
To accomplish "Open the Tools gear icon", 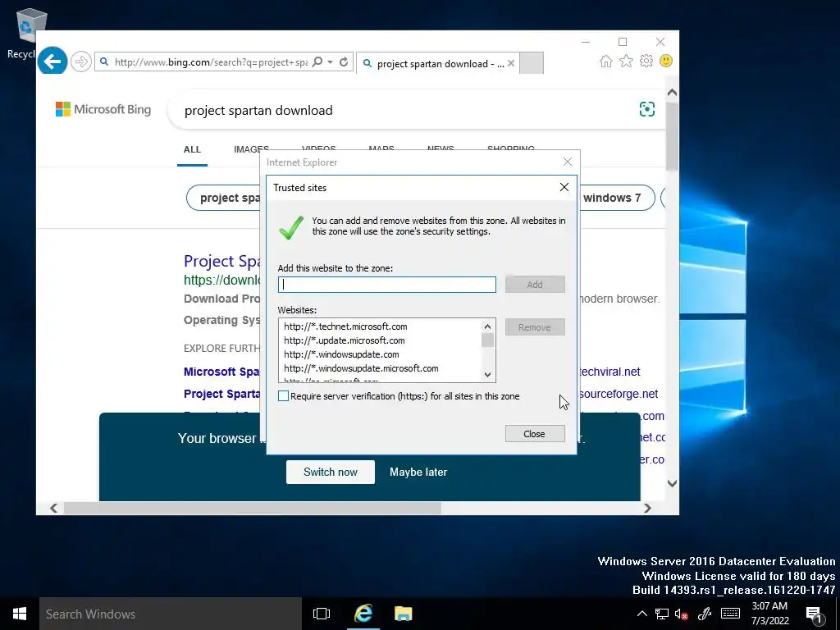I will pos(646,61).
